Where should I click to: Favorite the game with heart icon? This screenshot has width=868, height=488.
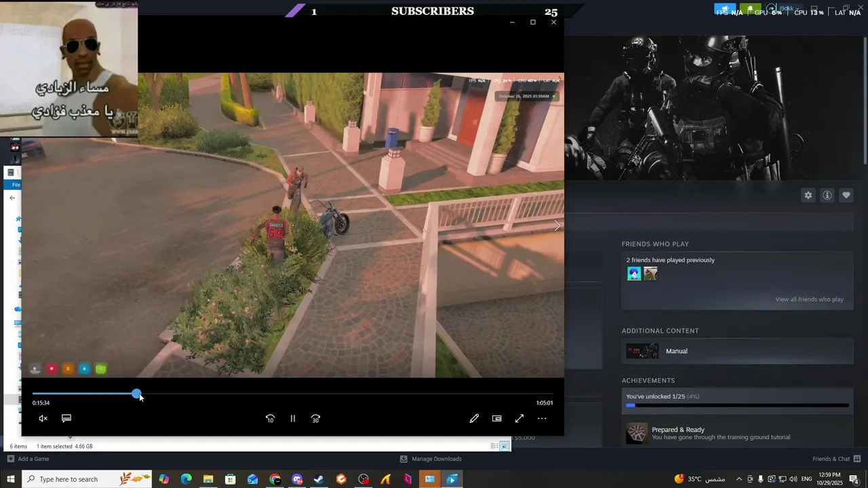pos(846,195)
